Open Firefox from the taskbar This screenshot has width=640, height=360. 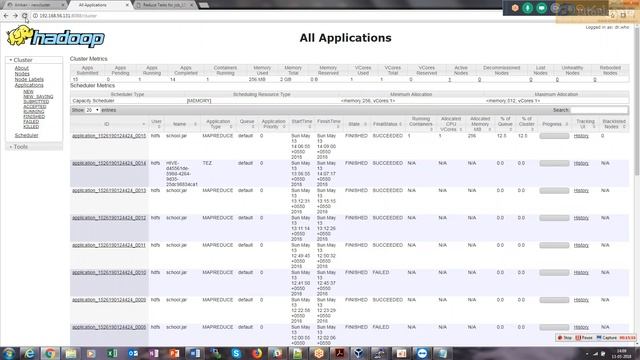point(257,353)
